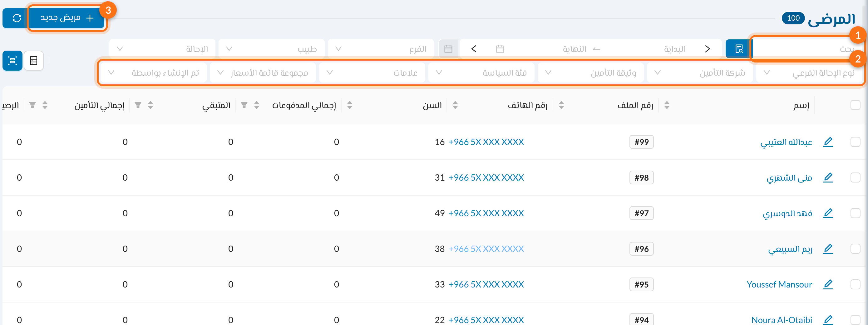Expand the فئة السياسة dropdown
Viewport: 868px width, 325px height.
[481, 73]
